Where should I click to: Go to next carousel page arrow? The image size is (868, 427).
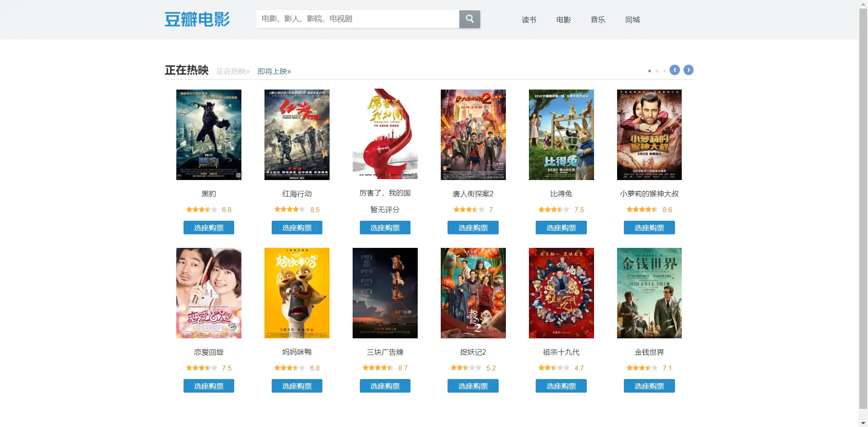click(689, 70)
